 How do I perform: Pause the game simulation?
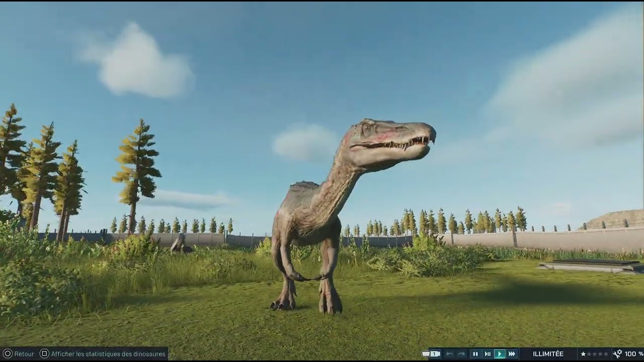[475, 354]
